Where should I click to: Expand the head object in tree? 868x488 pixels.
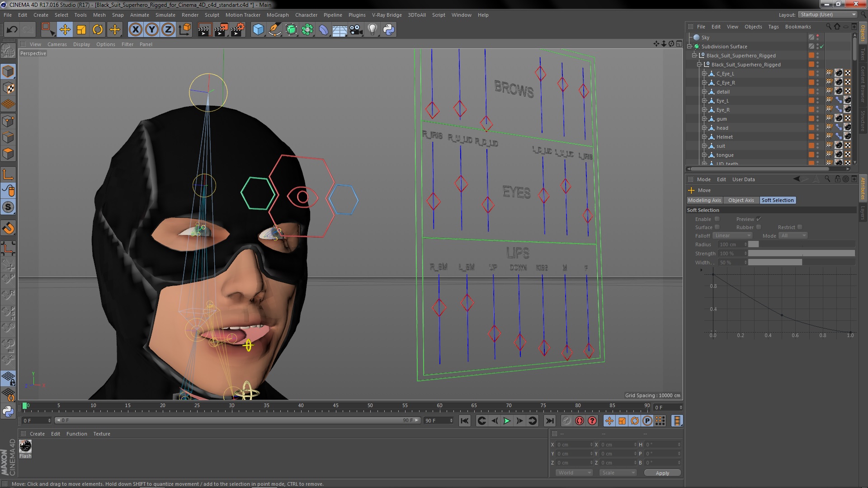tap(704, 128)
